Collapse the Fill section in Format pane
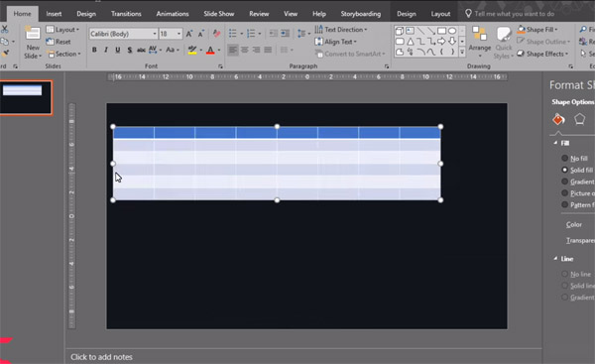 pos(555,143)
